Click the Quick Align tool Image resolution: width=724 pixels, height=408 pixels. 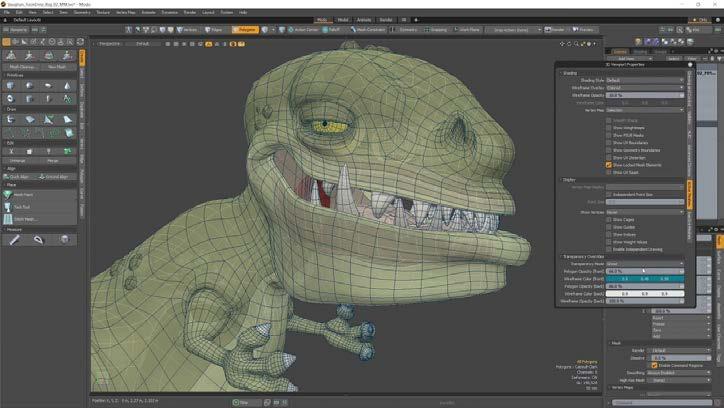(20, 177)
